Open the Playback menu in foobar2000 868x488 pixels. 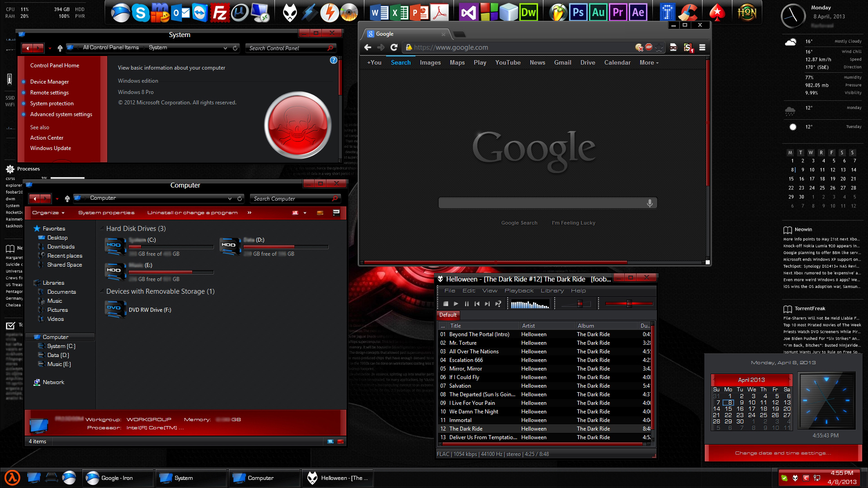click(519, 291)
